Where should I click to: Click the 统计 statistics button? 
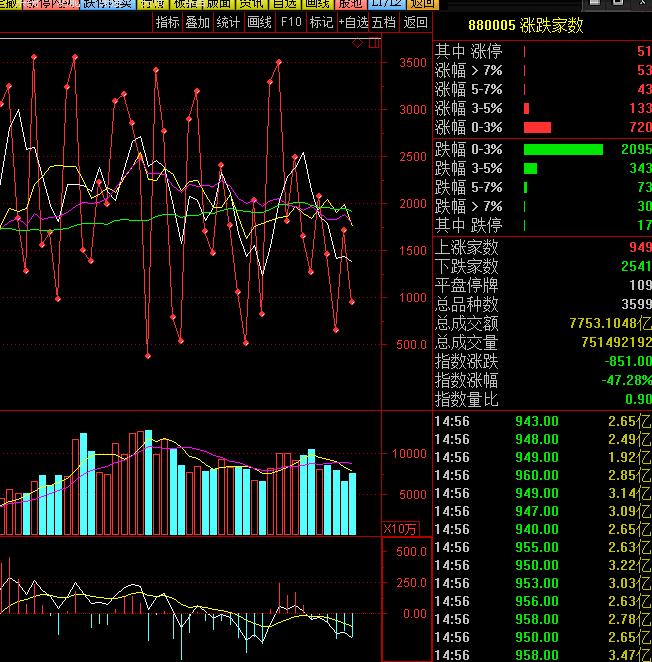tap(229, 22)
